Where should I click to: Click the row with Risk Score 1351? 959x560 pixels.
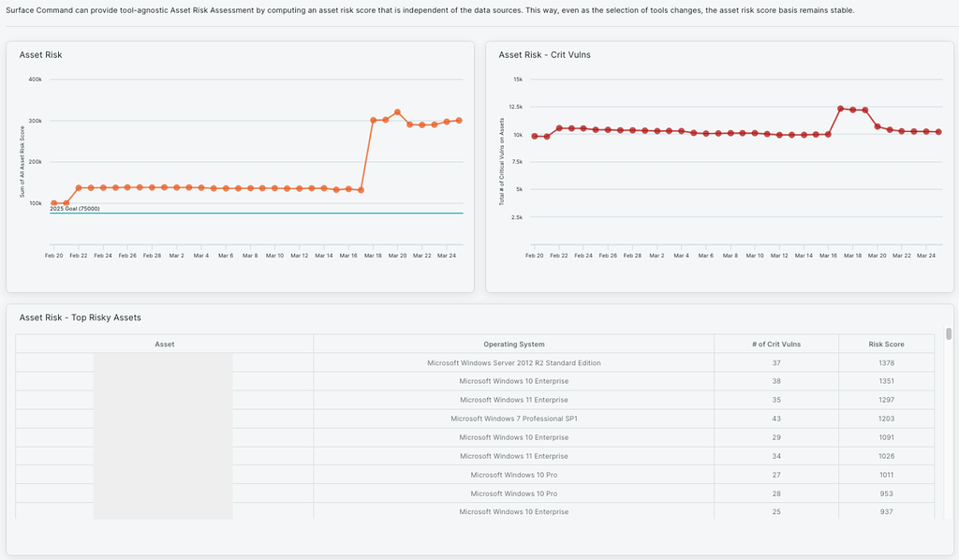(x=513, y=381)
